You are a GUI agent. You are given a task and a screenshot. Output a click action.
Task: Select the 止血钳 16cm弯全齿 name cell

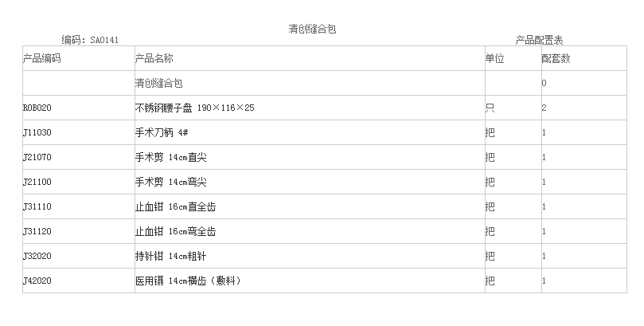pyautogui.click(x=176, y=231)
